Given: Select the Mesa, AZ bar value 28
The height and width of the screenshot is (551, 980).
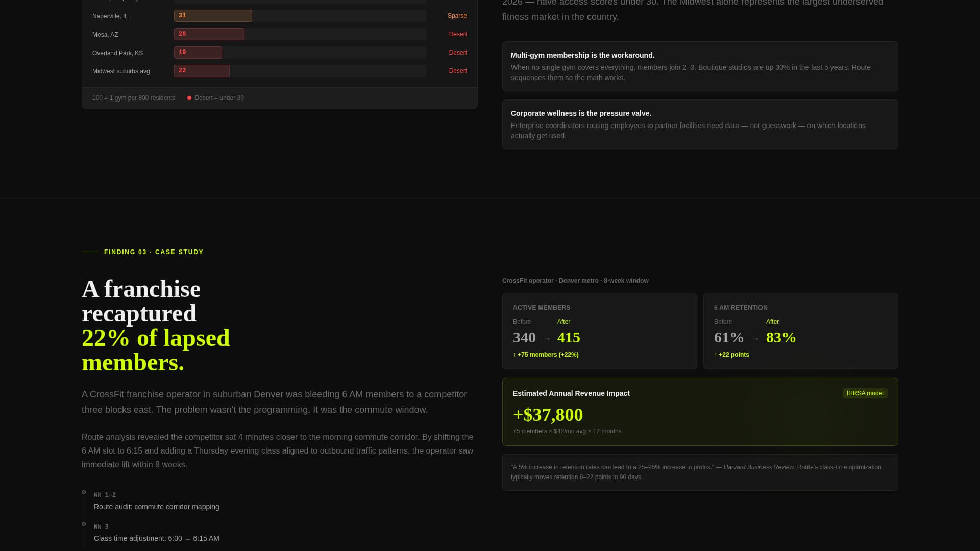Looking at the screenshot, I should [182, 34].
